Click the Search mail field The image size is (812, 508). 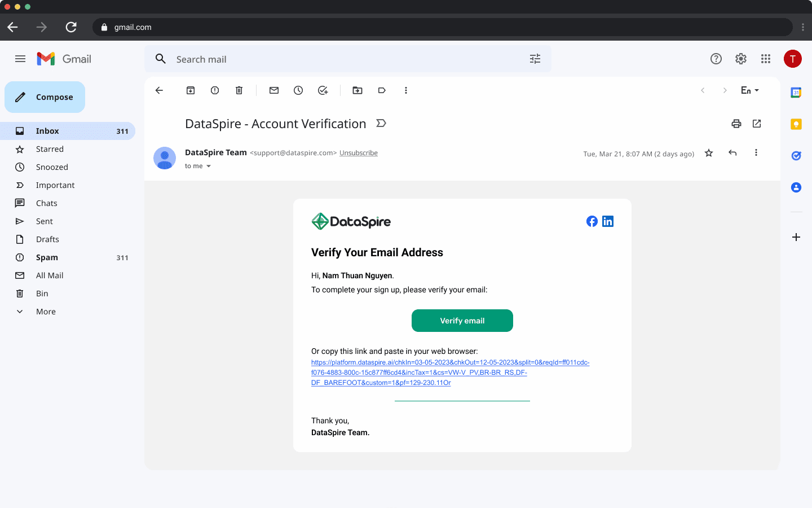tap(348, 59)
